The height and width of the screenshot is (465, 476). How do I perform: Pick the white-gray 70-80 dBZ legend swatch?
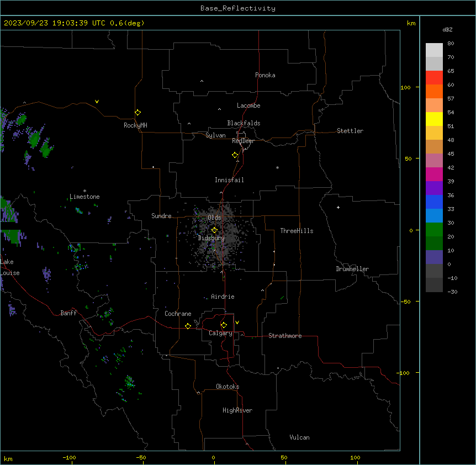click(x=434, y=50)
